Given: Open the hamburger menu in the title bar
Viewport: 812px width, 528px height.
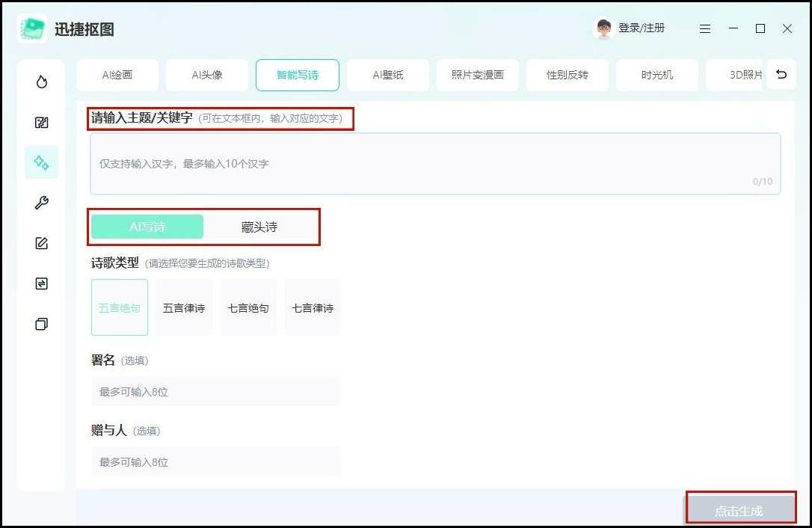Looking at the screenshot, I should [x=705, y=28].
